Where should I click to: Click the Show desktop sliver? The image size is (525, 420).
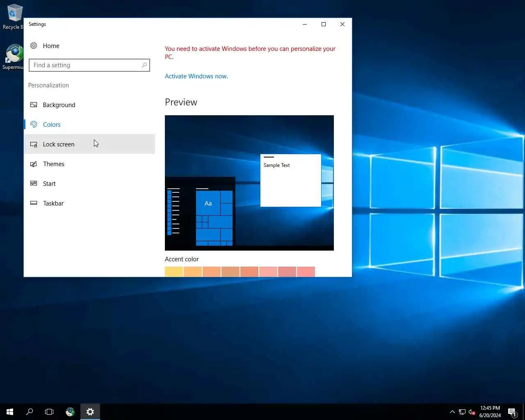[x=524, y=412]
